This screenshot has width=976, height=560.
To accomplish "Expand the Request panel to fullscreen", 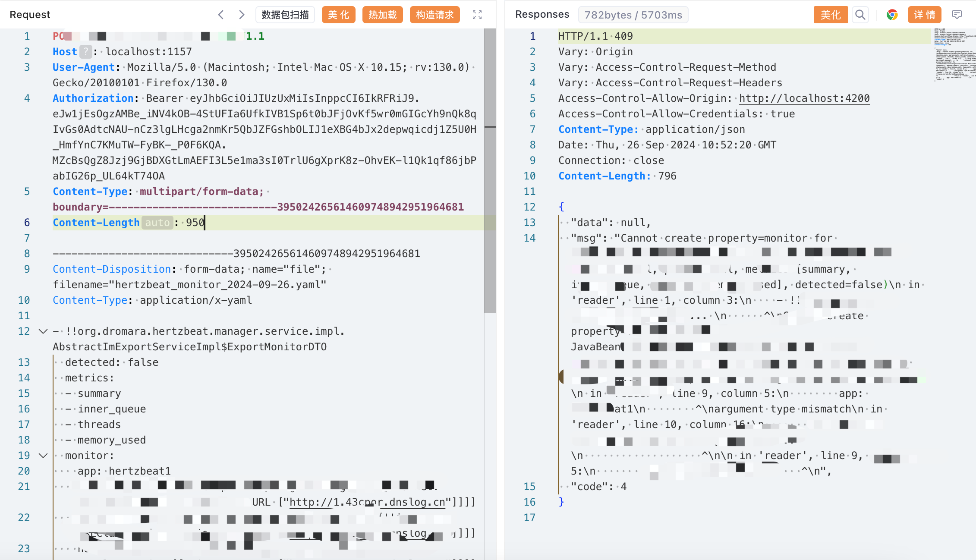I will (477, 15).
